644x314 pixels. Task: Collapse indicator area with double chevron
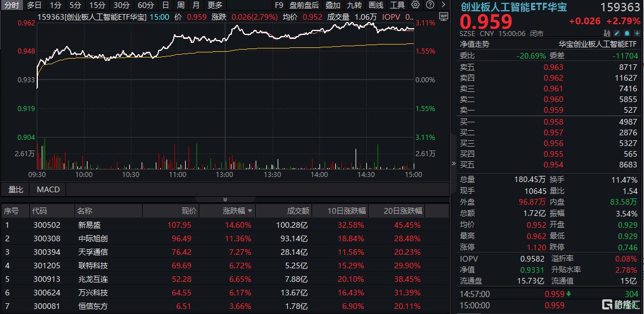[x=225, y=200]
